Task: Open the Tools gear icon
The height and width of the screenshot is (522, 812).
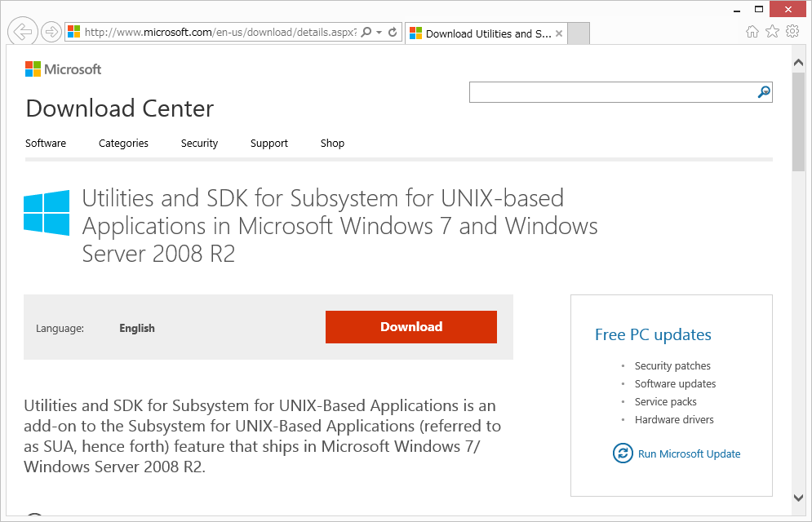Action: tap(792, 32)
